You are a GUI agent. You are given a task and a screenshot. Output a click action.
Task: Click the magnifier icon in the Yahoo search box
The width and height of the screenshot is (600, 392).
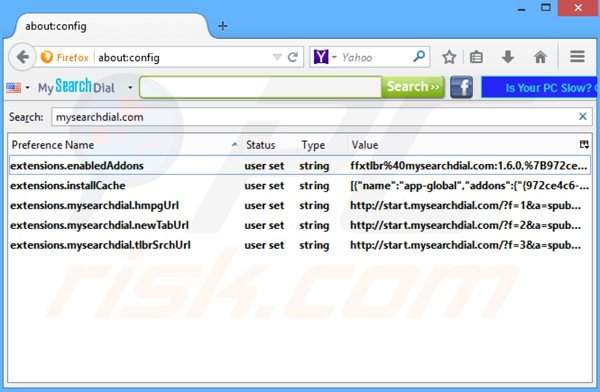(419, 57)
